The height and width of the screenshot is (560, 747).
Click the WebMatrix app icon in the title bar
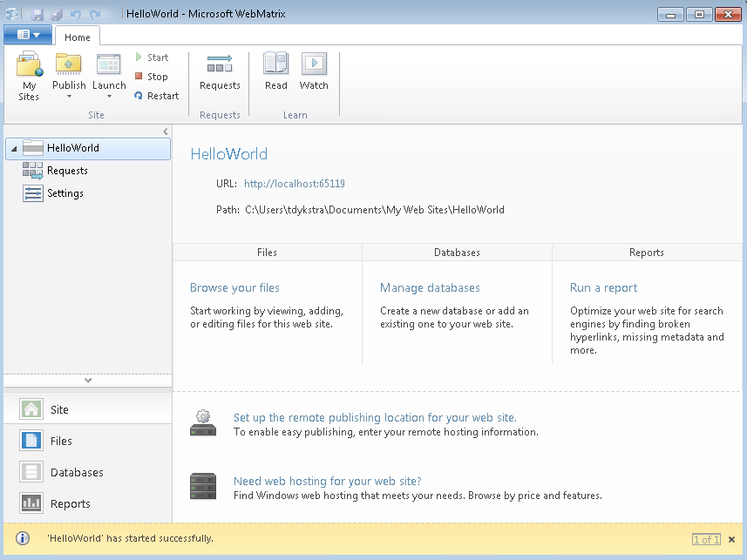coord(12,14)
